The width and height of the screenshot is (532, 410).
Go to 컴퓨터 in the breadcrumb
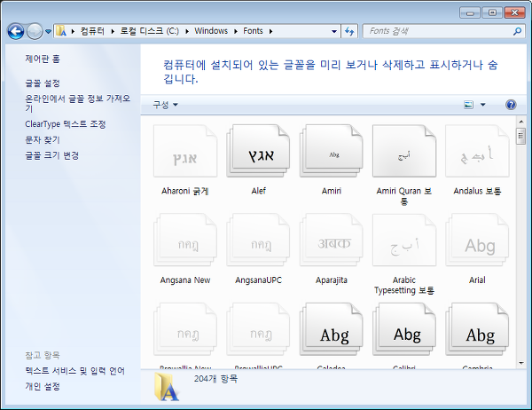92,31
